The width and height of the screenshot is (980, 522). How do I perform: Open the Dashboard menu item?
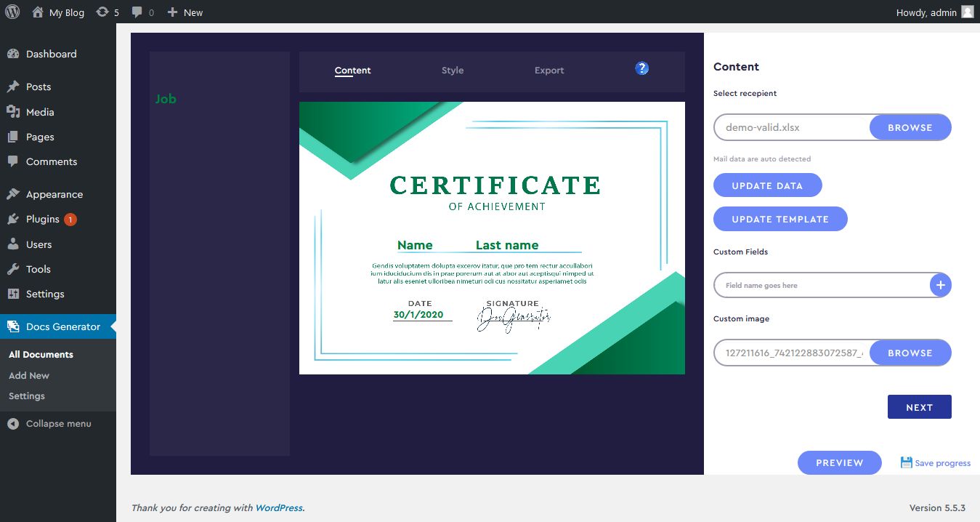[x=51, y=54]
